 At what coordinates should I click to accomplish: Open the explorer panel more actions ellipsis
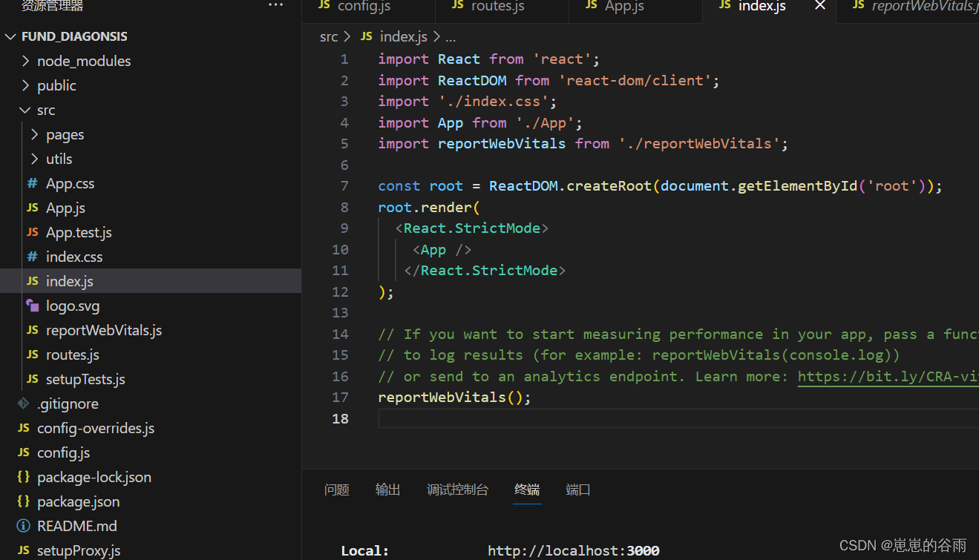275,5
